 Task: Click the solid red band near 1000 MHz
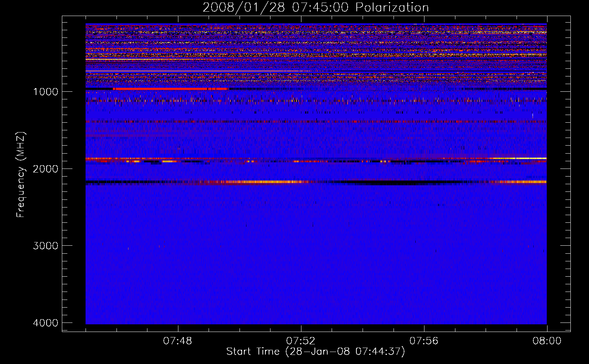[x=170, y=89]
